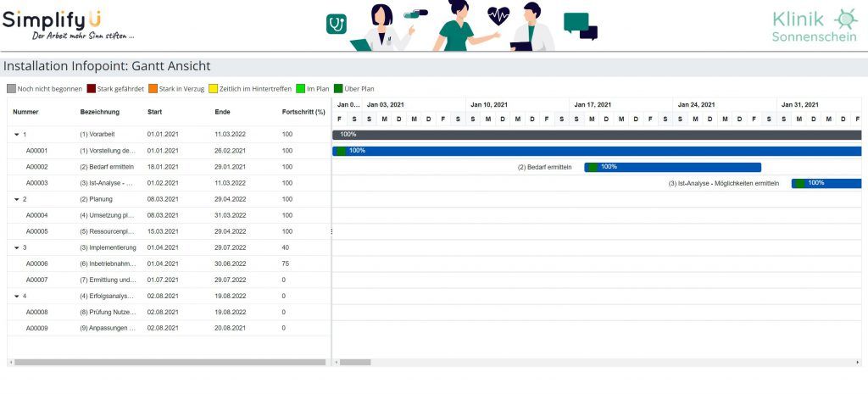
Task: Click the yellow 'Zeitlich im Hintertreffen' legend swatch
Action: click(213, 88)
